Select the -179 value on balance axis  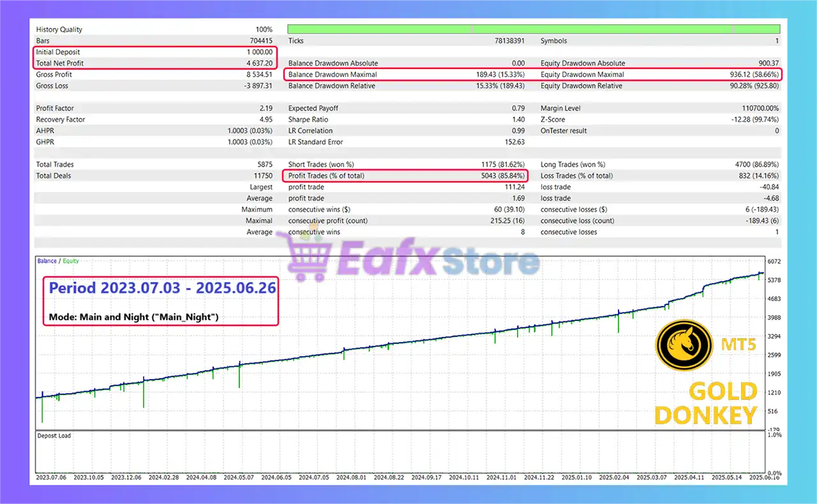point(773,430)
